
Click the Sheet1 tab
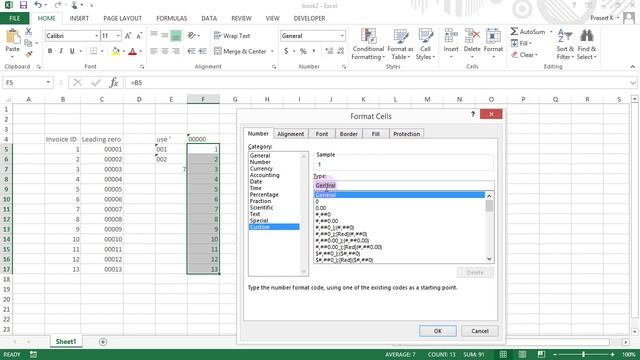click(66, 342)
